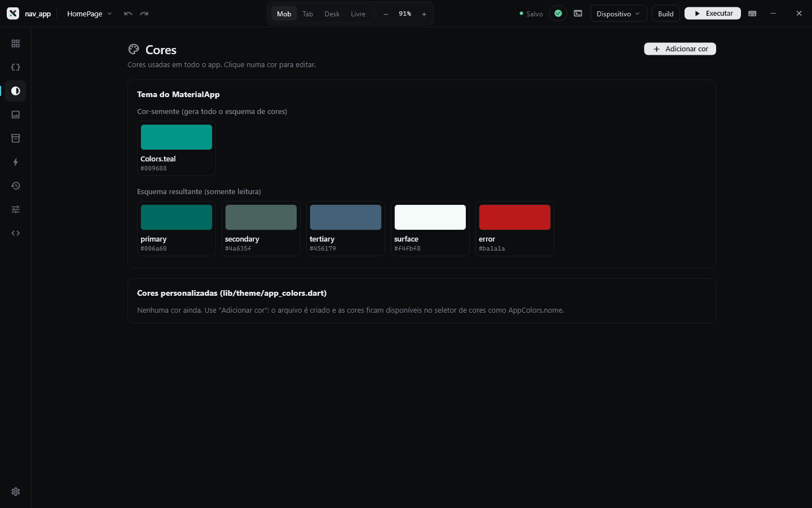Image resolution: width=812 pixels, height=508 pixels.
Task: Select the secondary color swatch
Action: (x=261, y=229)
